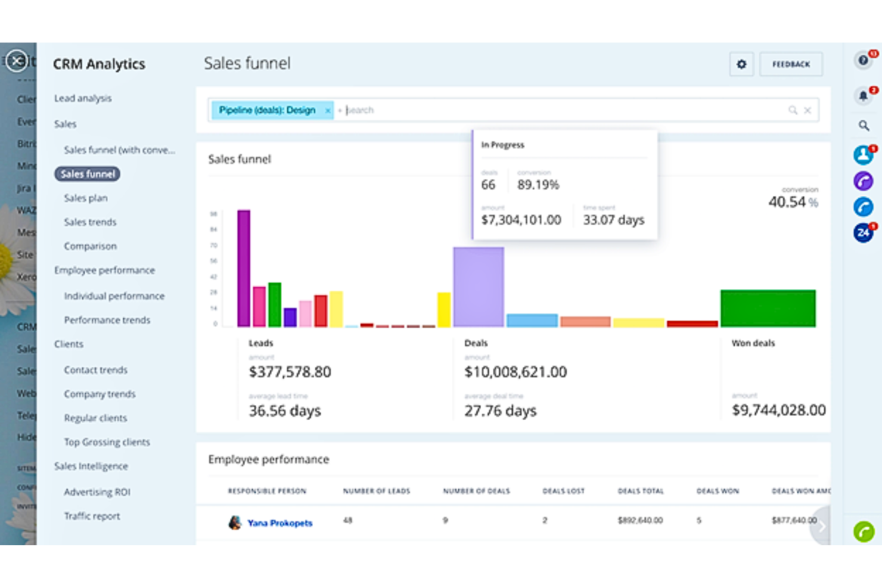The image size is (882, 588).
Task: Click the tall purple Deals bar in the chart
Action: pyautogui.click(x=478, y=286)
